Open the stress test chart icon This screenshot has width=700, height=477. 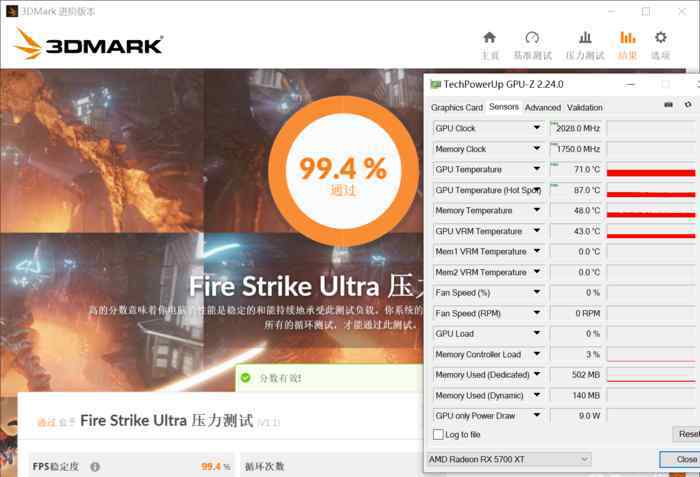coord(585,38)
